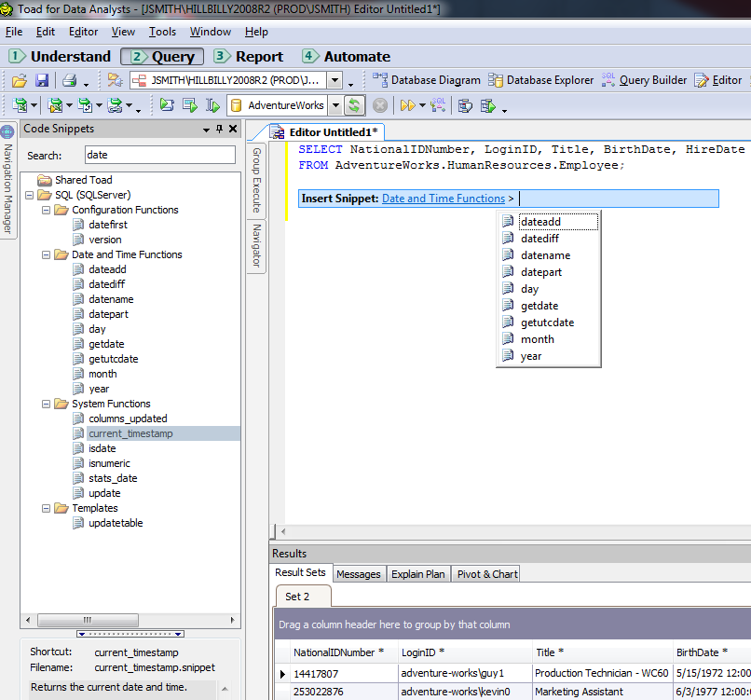This screenshot has height=700, width=751.
Task: Click the new connection icon beside connection box
Action: pyautogui.click(x=115, y=80)
